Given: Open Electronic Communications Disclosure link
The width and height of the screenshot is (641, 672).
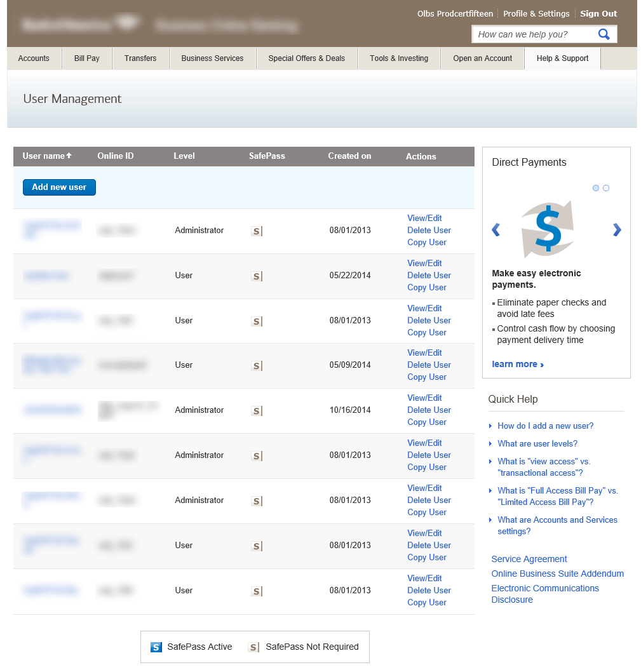Looking at the screenshot, I should click(545, 594).
